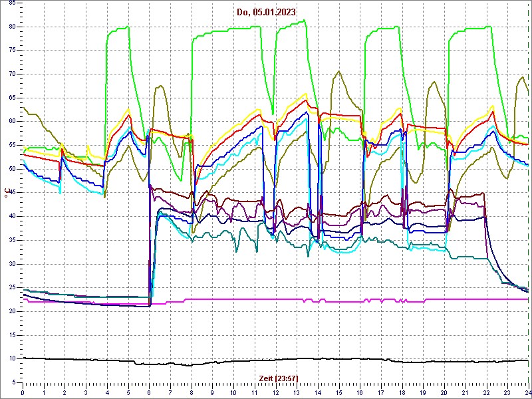Viewport: 532px width, 399px height.
Task: Click hour 0 on the time axis
Action: [23, 392]
